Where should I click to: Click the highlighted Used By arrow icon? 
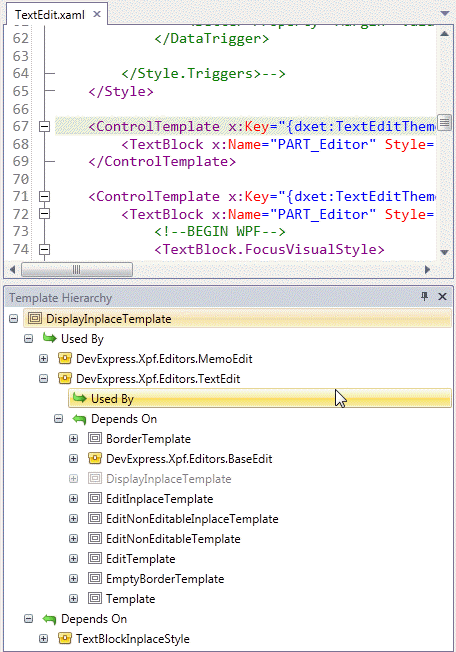[79, 398]
